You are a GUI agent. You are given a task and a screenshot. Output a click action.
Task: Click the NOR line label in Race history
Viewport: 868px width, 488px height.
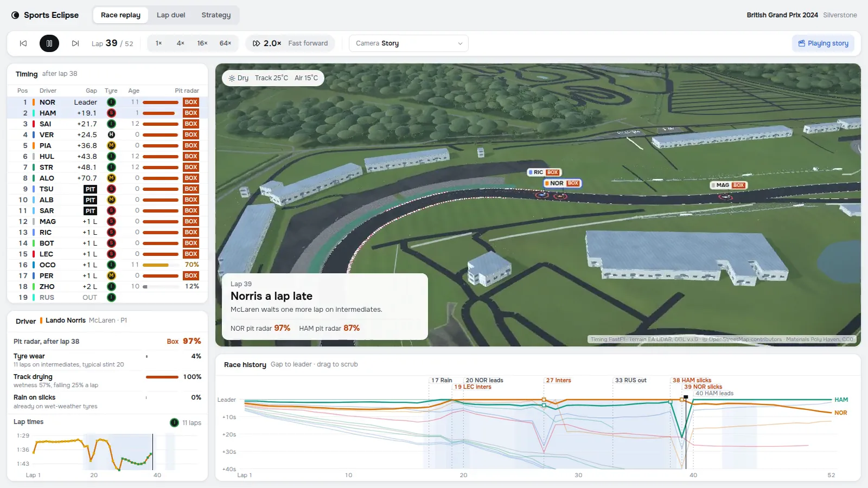tap(841, 413)
